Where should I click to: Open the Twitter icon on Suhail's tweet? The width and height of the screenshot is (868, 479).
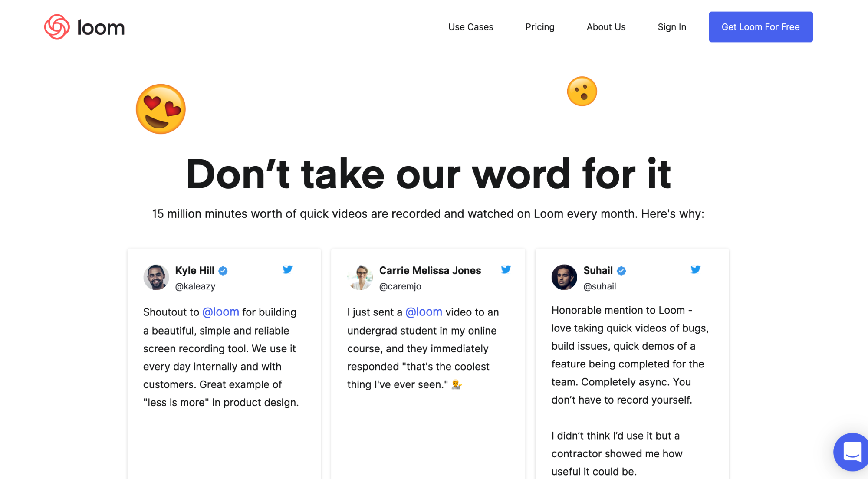pyautogui.click(x=696, y=269)
